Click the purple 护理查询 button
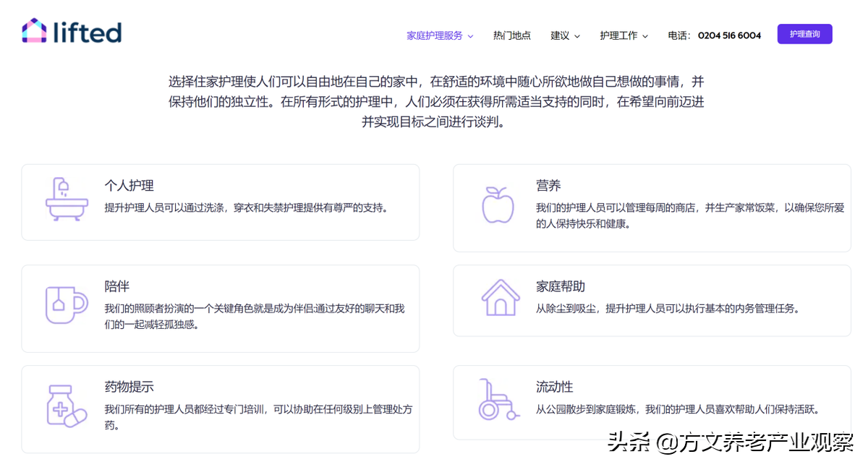The width and height of the screenshot is (868, 467). [804, 33]
